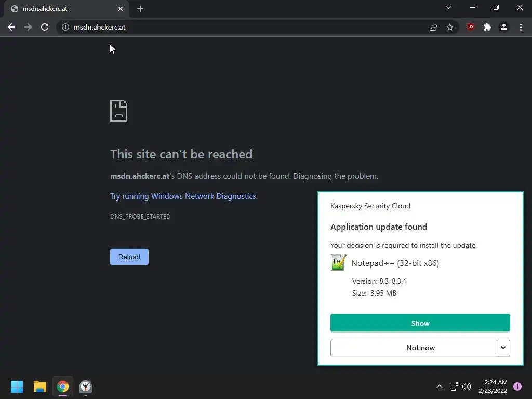Screen dimensions: 532x399
Task: Open the uBlock Origin extension icon
Action: tap(470, 27)
